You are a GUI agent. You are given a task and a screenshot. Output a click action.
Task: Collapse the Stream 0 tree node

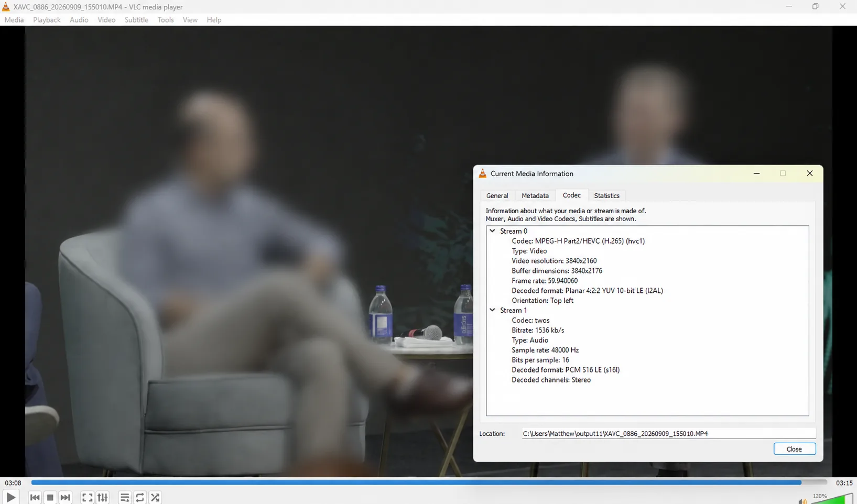pyautogui.click(x=492, y=231)
